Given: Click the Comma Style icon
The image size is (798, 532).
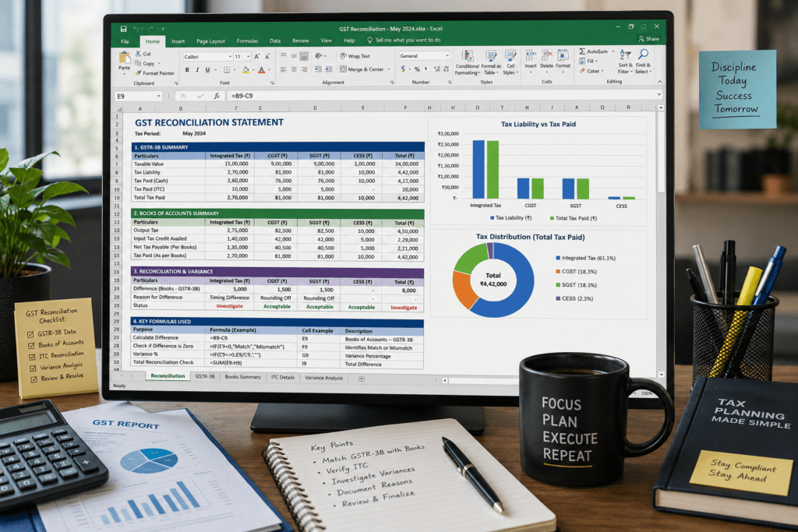Looking at the screenshot, I should point(426,69).
